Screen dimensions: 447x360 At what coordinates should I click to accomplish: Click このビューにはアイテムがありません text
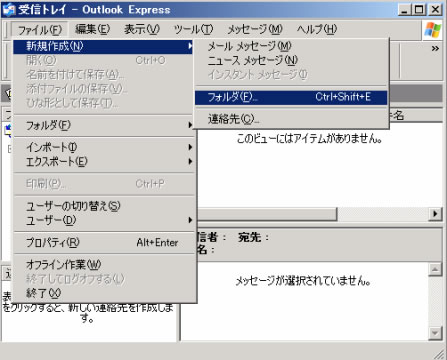(x=309, y=138)
